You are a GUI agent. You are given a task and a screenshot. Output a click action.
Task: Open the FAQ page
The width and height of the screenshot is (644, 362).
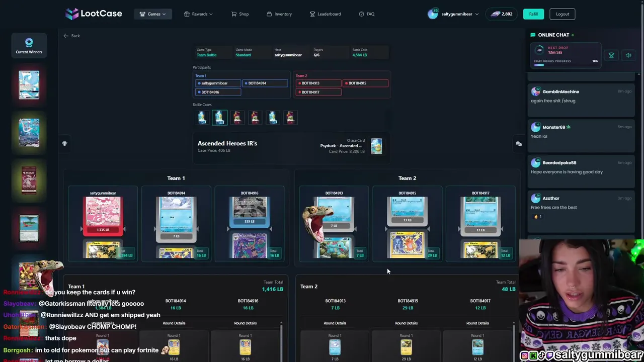[x=367, y=14]
